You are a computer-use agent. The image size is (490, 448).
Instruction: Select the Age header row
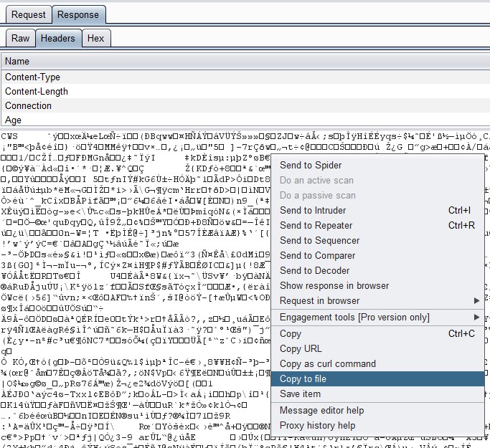pos(245,120)
